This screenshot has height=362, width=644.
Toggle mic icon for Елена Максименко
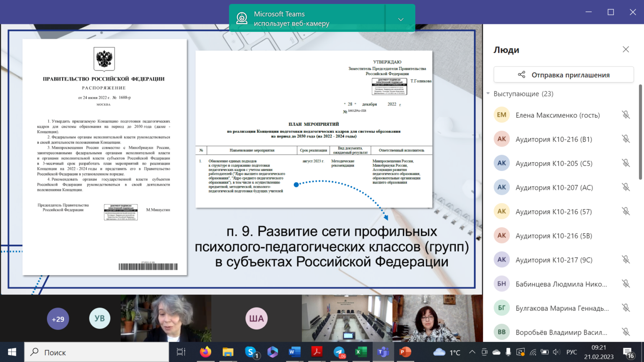(x=626, y=115)
